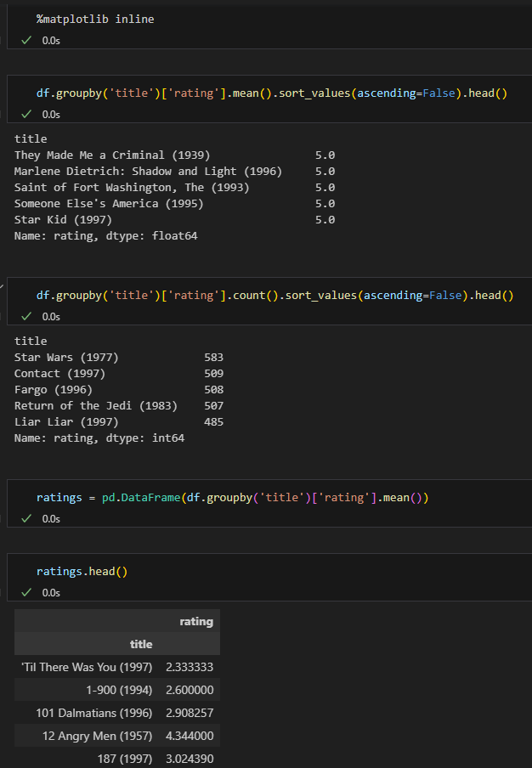
Task: Click the 508 count value
Action: 213,390
